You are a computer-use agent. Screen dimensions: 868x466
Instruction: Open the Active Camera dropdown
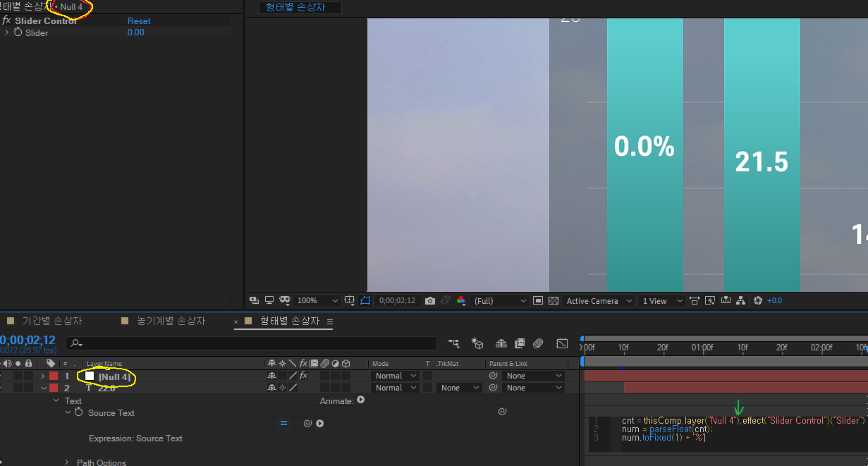coord(597,300)
